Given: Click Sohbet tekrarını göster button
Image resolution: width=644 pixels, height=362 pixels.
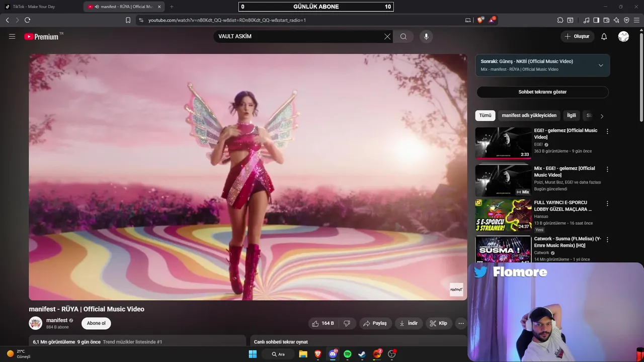Looking at the screenshot, I should pos(542,92).
